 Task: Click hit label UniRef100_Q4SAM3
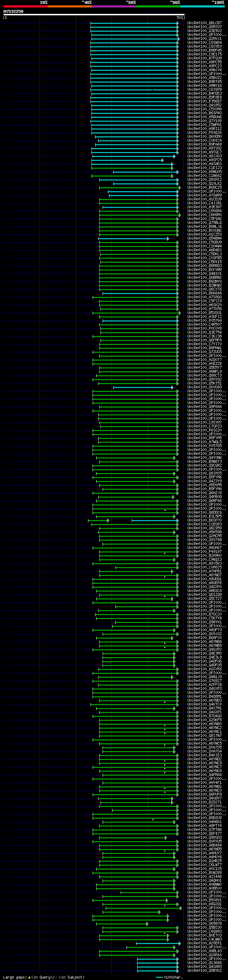pyautogui.click(x=204, y=967)
